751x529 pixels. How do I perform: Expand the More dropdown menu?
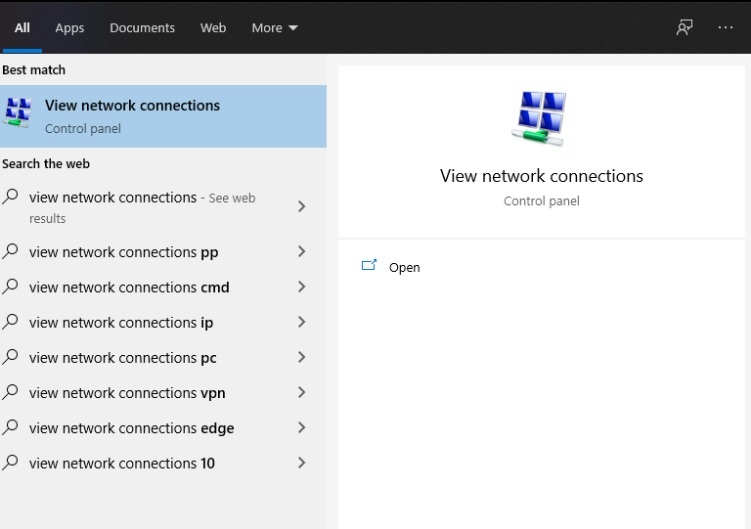(x=274, y=28)
